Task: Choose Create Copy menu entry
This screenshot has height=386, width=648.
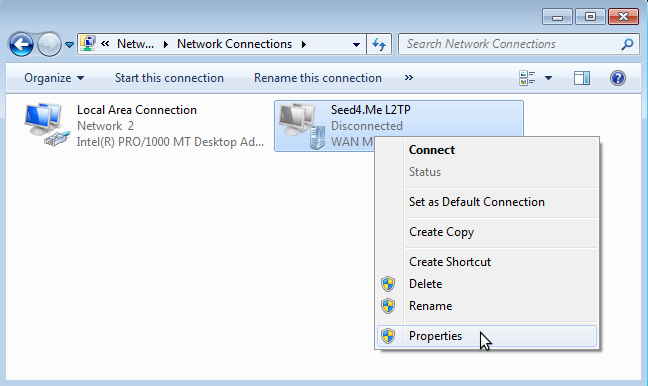Action: pos(486,232)
